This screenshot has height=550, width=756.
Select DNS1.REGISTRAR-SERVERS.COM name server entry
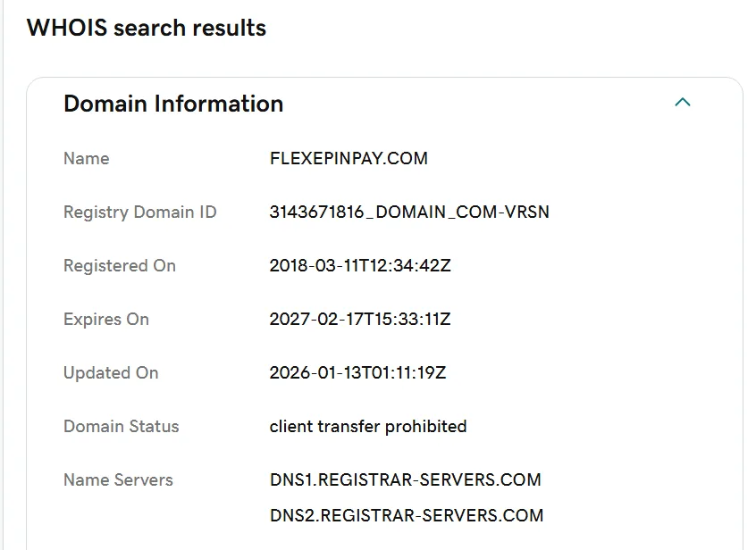coord(406,479)
